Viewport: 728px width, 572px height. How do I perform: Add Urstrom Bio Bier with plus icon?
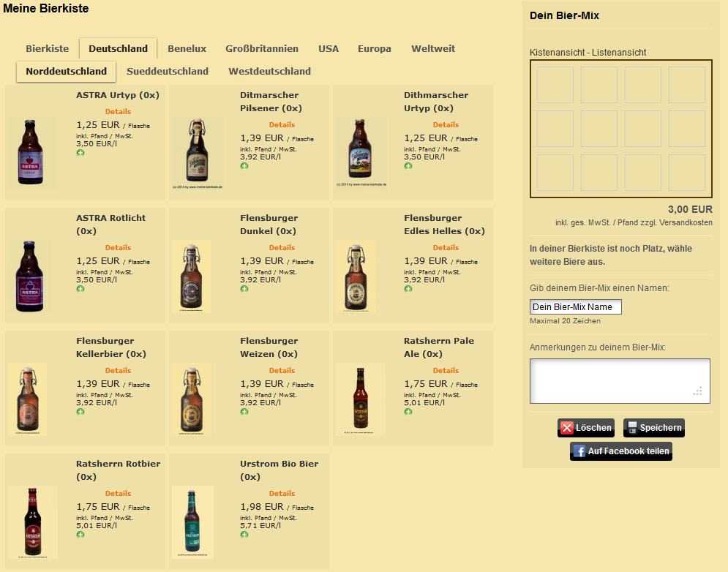(x=244, y=535)
